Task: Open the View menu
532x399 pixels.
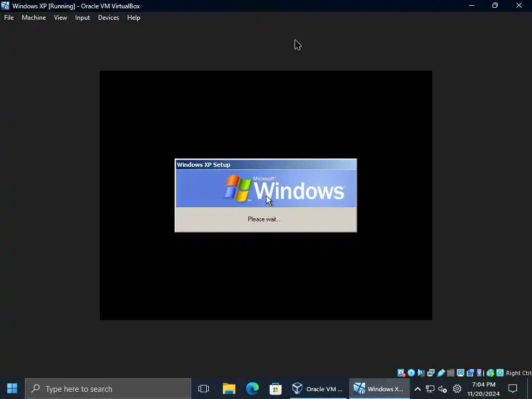Action: click(x=60, y=18)
